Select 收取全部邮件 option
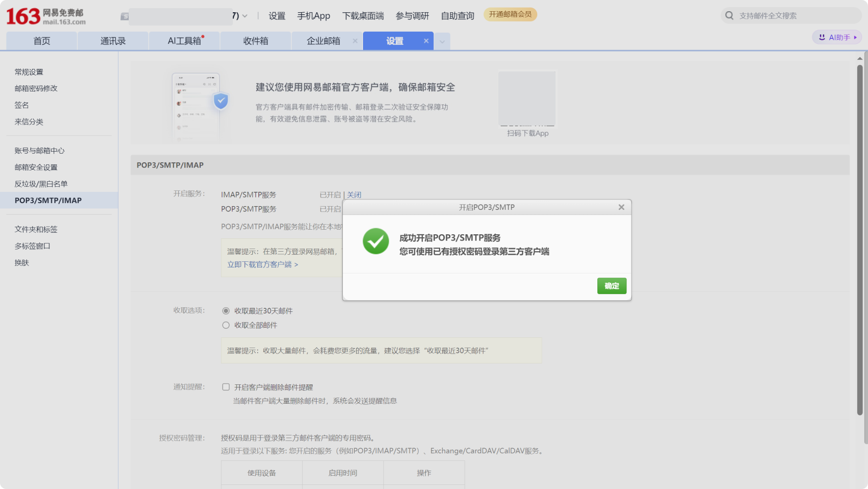This screenshot has width=868, height=489. [226, 325]
